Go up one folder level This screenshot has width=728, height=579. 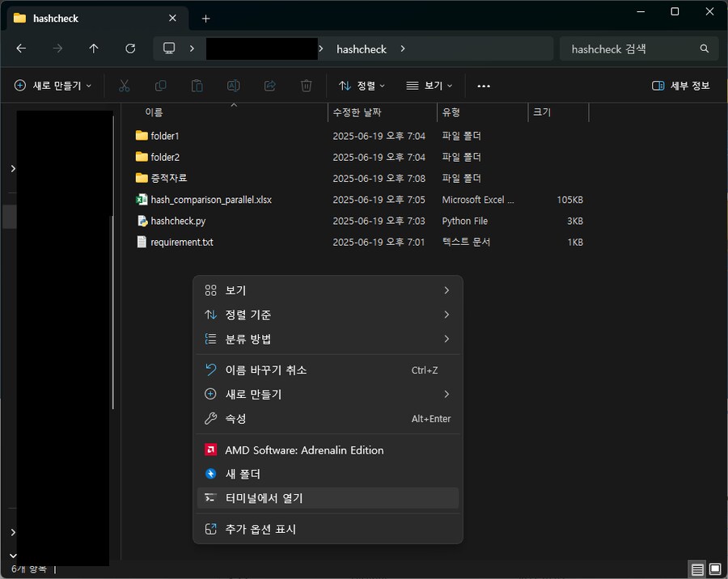[x=94, y=49]
